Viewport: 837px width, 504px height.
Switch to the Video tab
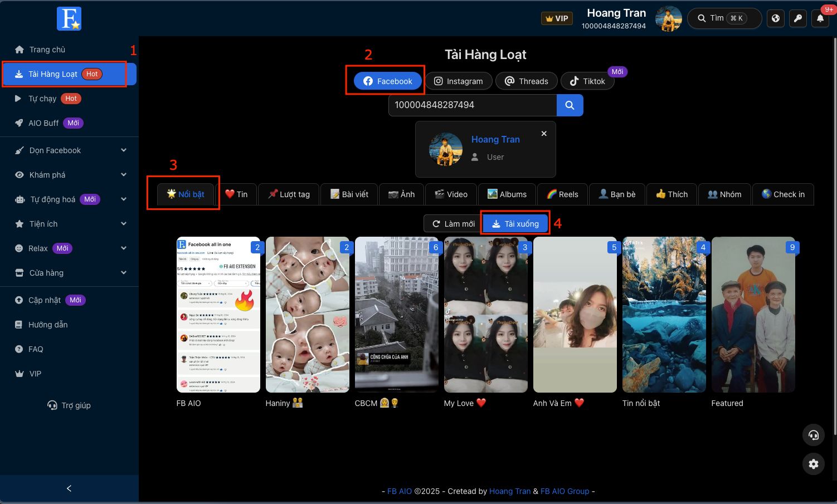pyautogui.click(x=451, y=194)
